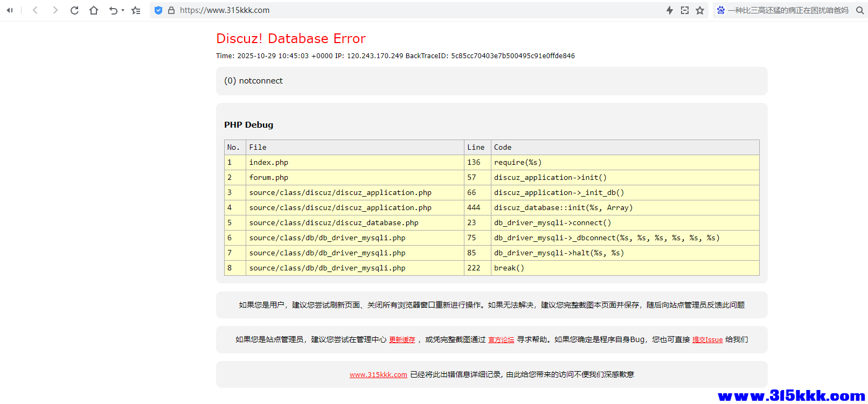Click the URL address field
868x404 pixels.
(x=420, y=10)
